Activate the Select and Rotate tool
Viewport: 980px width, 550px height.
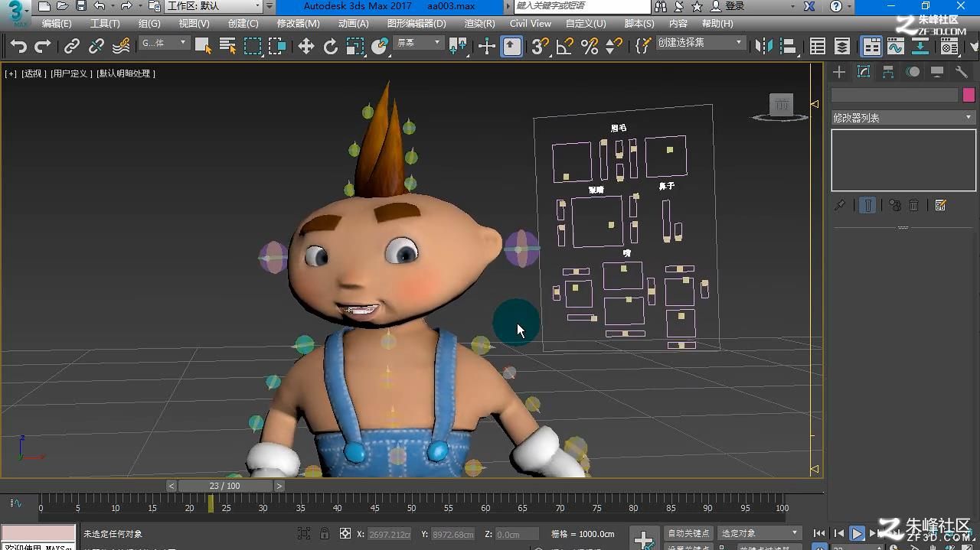[x=331, y=47]
